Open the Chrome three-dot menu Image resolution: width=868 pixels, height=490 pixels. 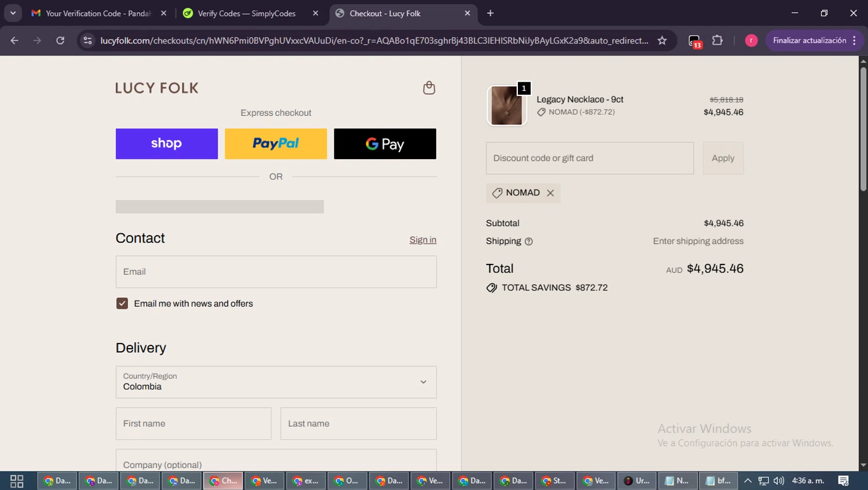coord(855,40)
